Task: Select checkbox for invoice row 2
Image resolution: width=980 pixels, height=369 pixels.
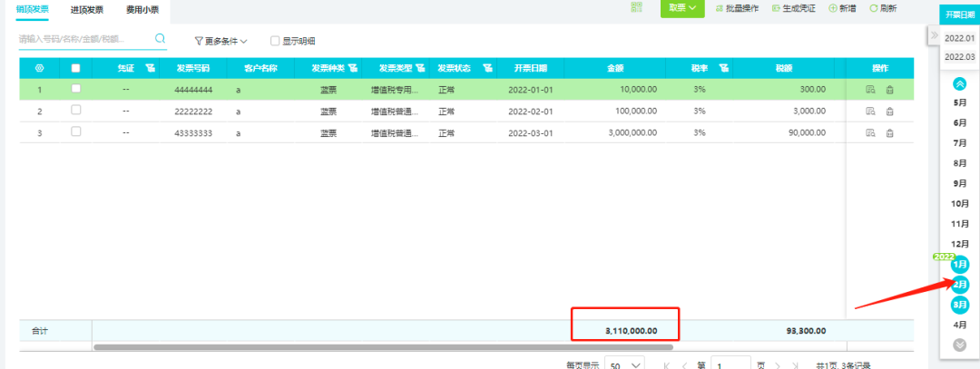Action: coord(75,110)
